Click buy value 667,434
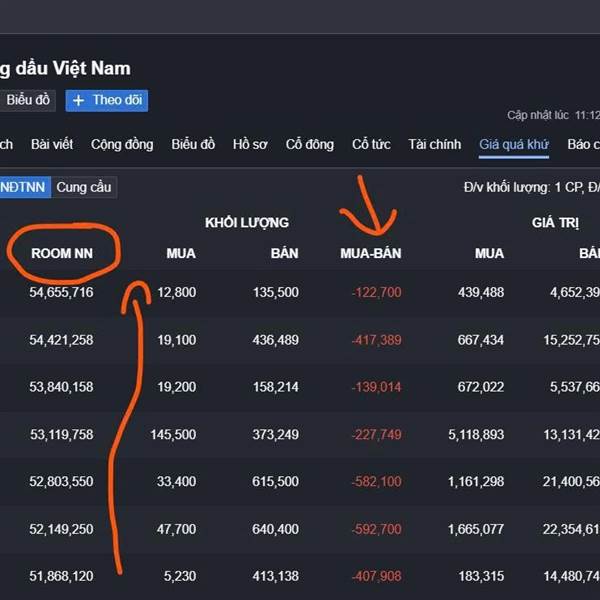 click(x=481, y=340)
